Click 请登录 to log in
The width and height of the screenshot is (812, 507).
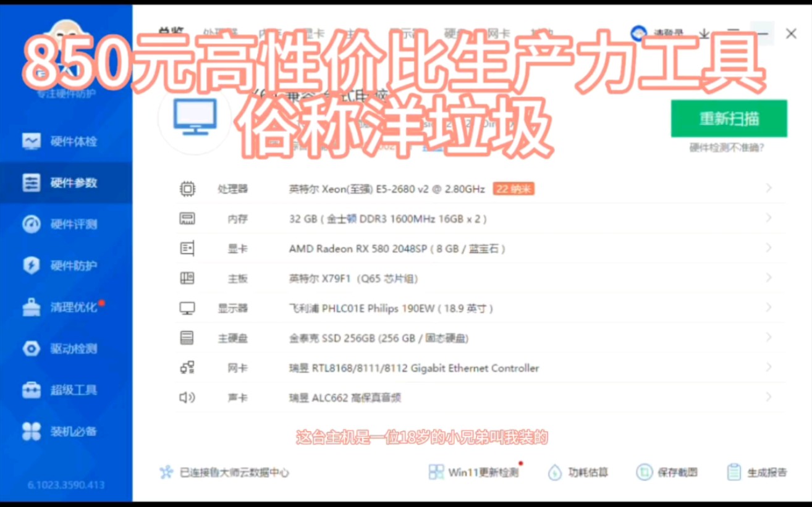coord(669,34)
